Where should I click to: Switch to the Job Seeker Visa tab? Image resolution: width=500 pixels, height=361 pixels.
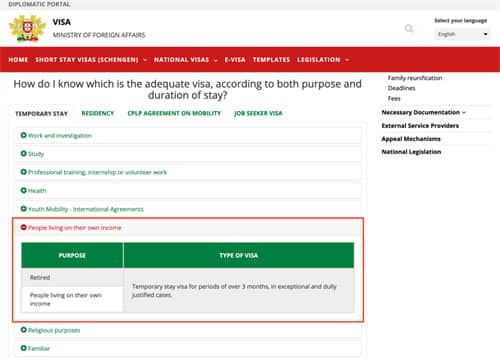[258, 113]
